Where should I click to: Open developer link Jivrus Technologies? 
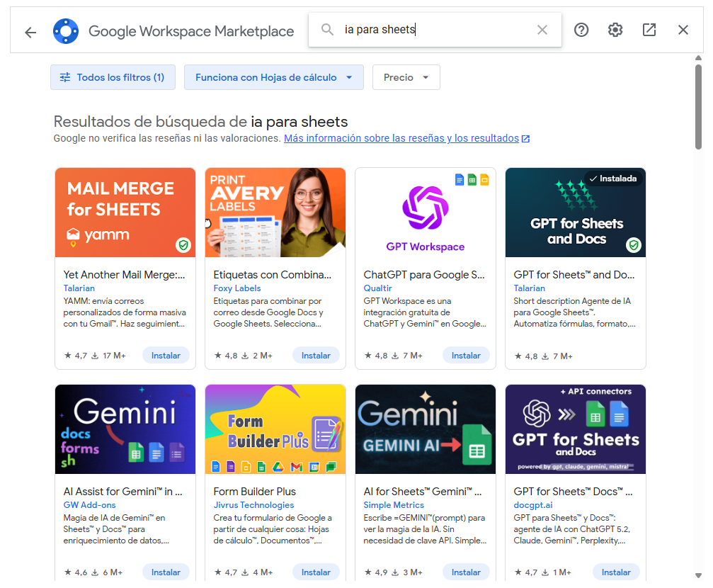tap(253, 504)
